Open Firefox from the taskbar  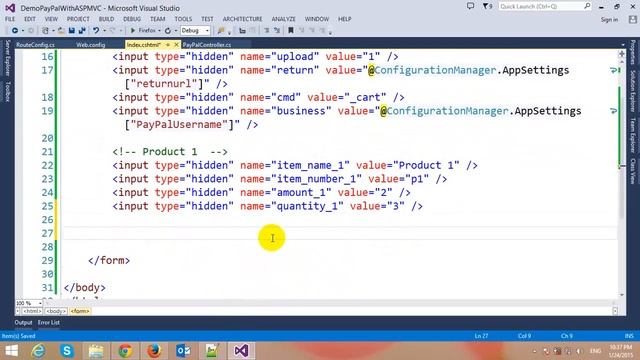coord(154,351)
